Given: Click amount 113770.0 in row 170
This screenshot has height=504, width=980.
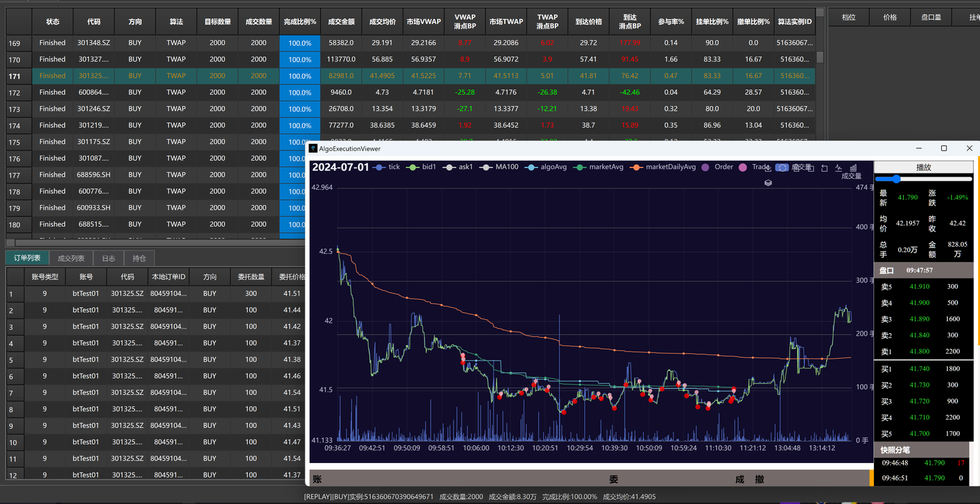Looking at the screenshot, I should (x=340, y=59).
